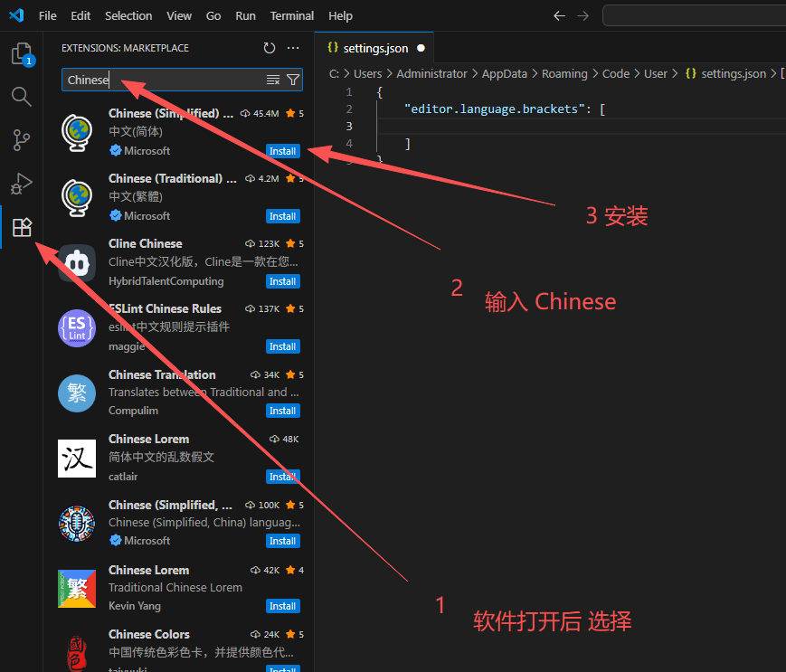Select the Chinese Colors extension icon
The height and width of the screenshot is (672, 786).
point(77,653)
